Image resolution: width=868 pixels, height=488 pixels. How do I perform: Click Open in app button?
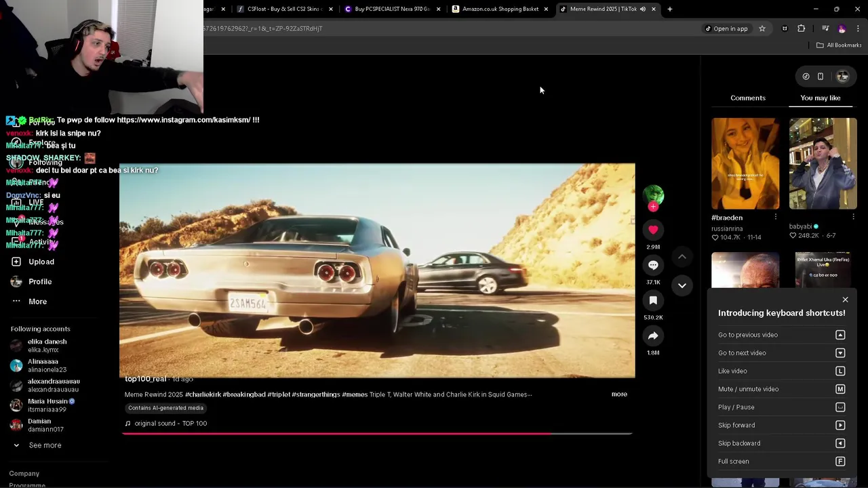click(x=726, y=28)
